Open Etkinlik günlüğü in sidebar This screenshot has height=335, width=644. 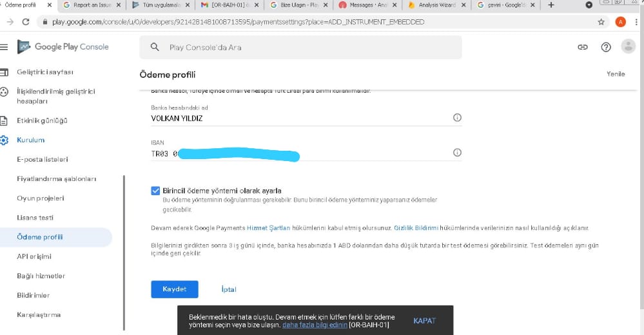tap(42, 120)
